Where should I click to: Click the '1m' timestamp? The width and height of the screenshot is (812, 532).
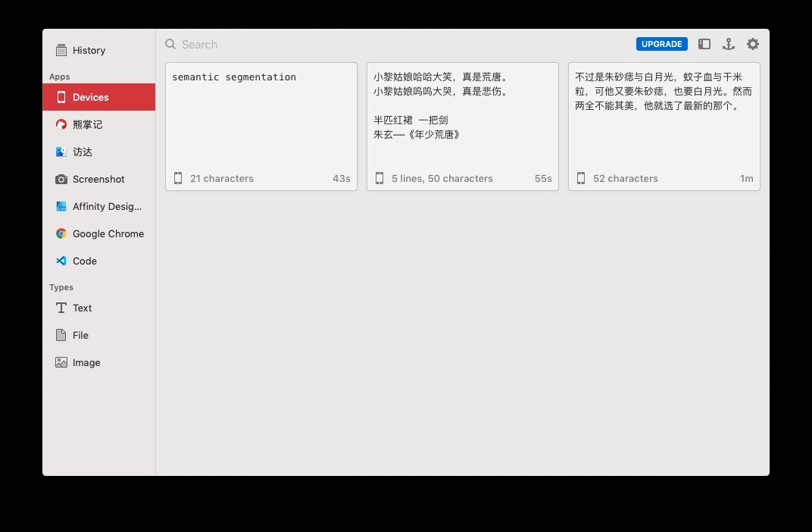[746, 178]
